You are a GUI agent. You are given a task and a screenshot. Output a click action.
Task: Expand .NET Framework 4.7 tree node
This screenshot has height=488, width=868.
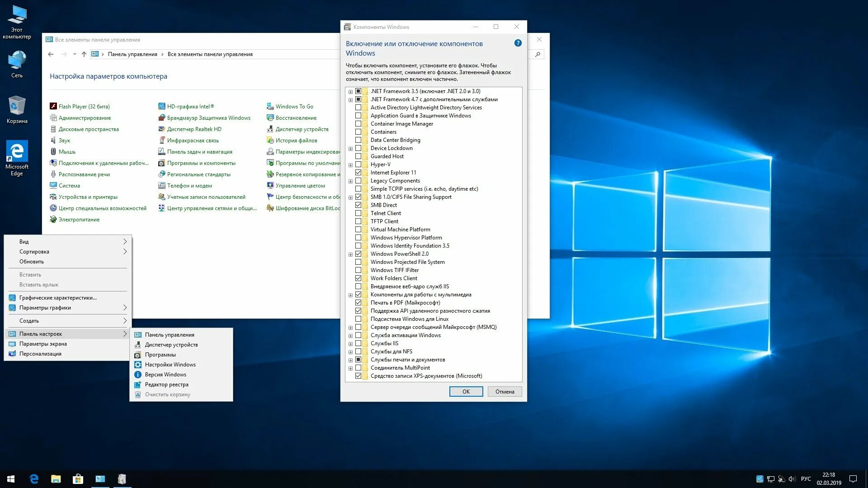pyautogui.click(x=350, y=99)
